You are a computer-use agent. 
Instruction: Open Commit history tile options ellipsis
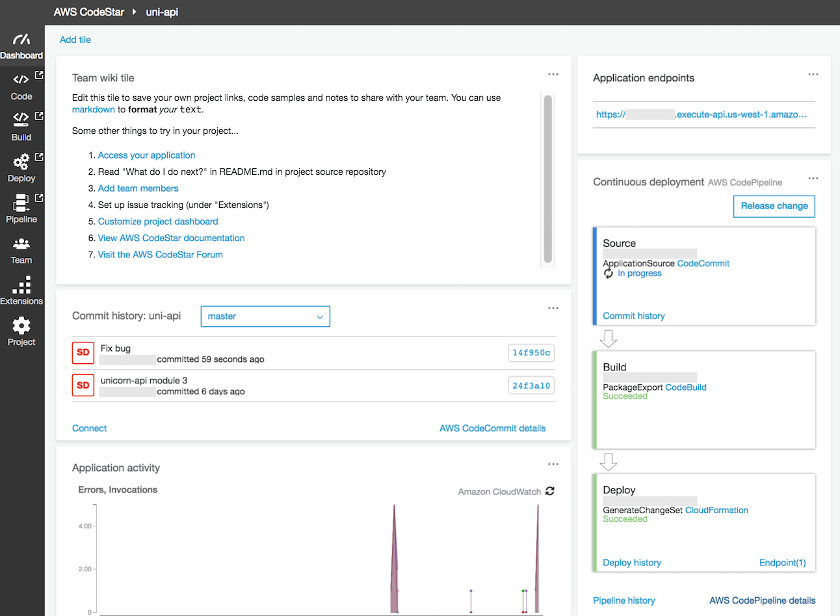(x=553, y=308)
